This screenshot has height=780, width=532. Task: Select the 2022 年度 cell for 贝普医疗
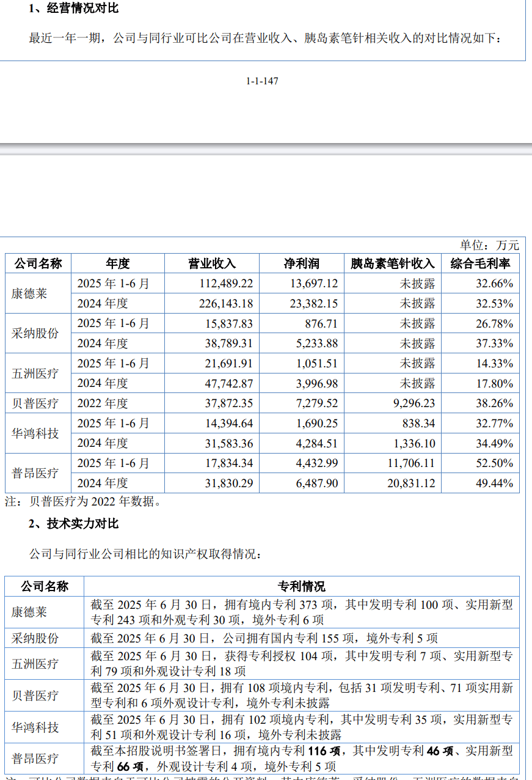point(103,403)
